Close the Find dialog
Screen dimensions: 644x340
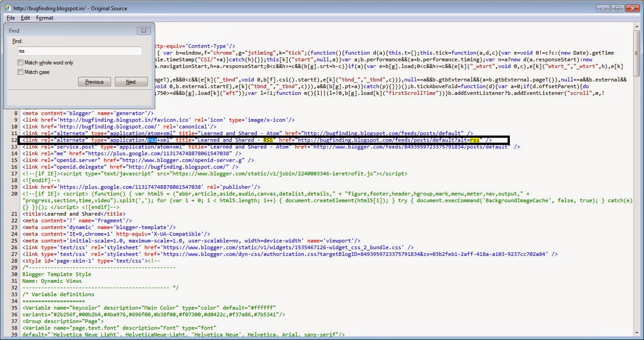pyautogui.click(x=143, y=31)
